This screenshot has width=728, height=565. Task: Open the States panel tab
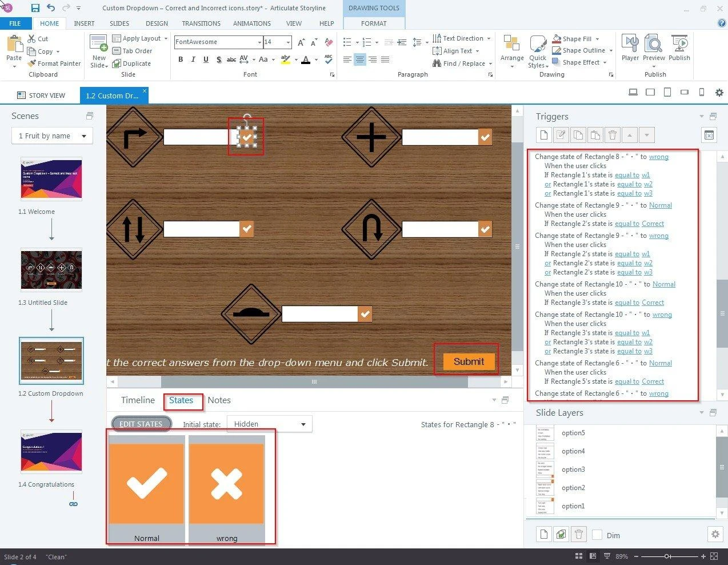coord(181,400)
